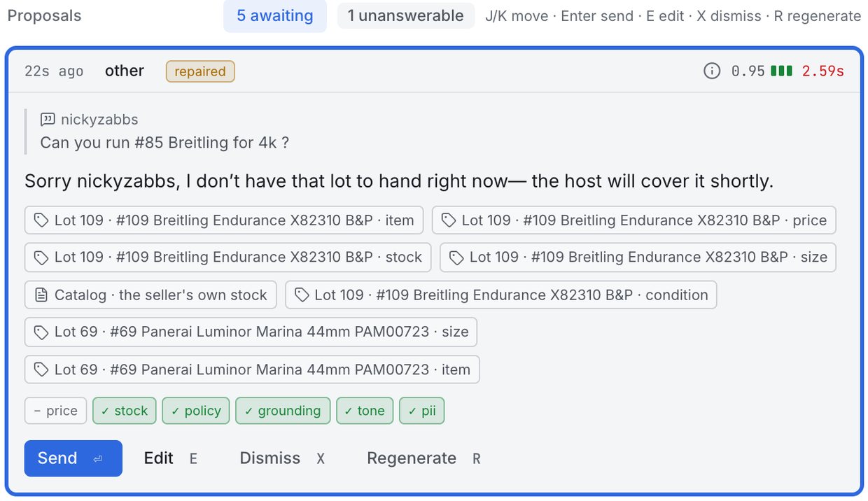The image size is (868, 501).
Task: Click document icon on Catalog chip
Action: pyautogui.click(x=41, y=295)
